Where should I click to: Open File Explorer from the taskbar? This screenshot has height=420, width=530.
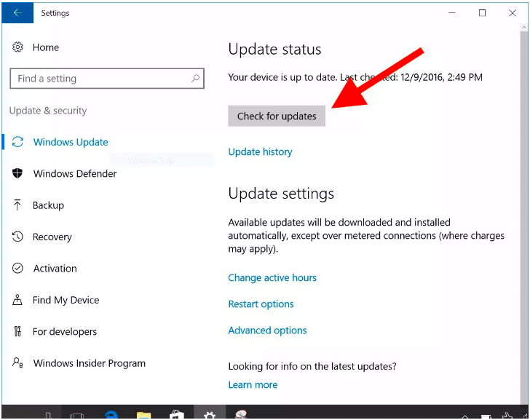click(x=143, y=415)
